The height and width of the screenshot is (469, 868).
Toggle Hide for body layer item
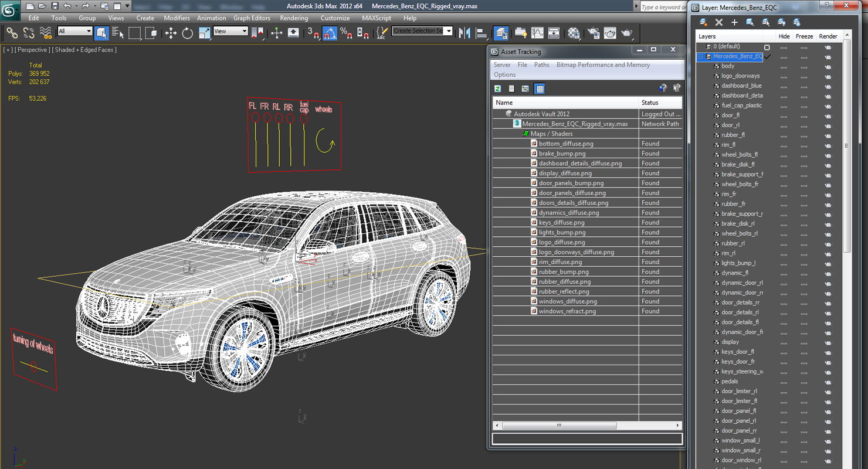point(784,66)
